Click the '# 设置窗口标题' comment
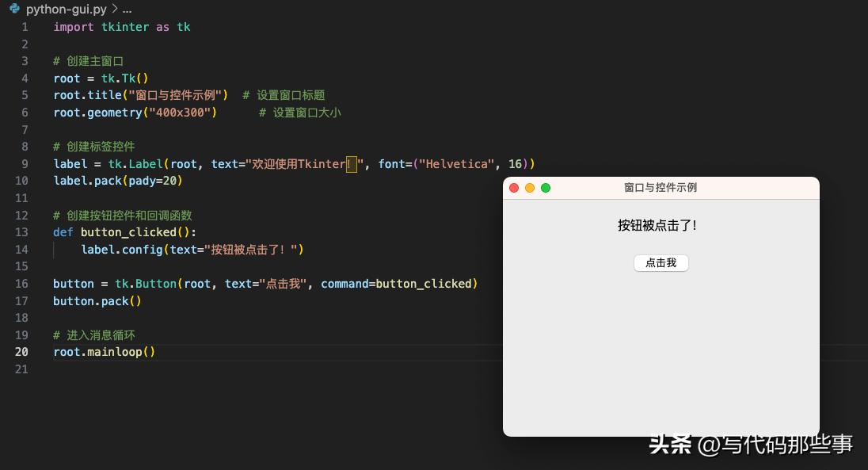Image resolution: width=868 pixels, height=470 pixels. pos(284,95)
